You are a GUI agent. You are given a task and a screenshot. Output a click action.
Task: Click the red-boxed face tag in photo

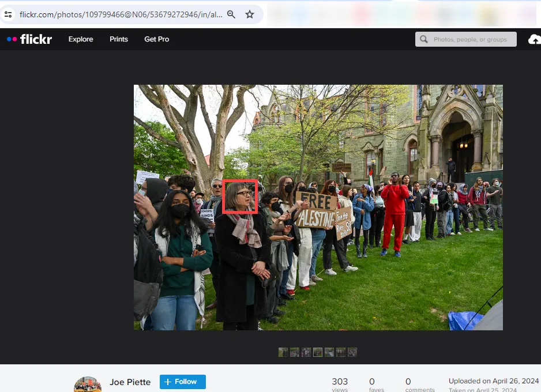[240, 197]
